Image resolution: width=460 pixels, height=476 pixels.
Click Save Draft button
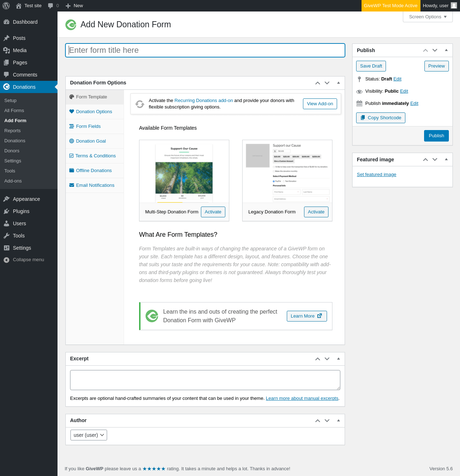(x=371, y=66)
